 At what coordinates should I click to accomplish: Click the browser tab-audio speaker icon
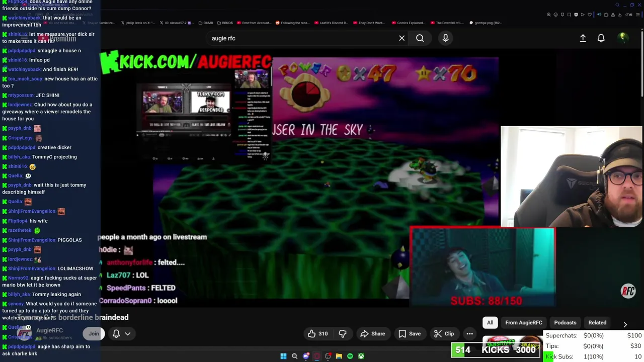point(599,15)
